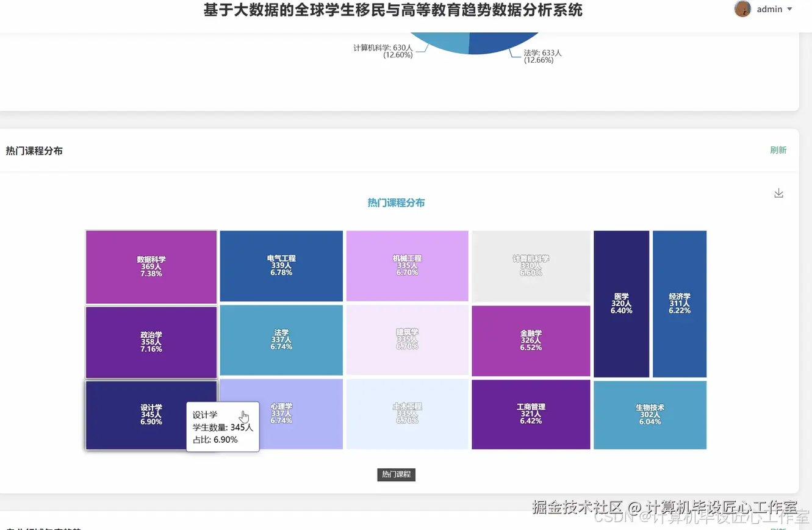This screenshot has width=812, height=530.
Task: Select the 电气工程 treemap block
Action: [x=281, y=266]
